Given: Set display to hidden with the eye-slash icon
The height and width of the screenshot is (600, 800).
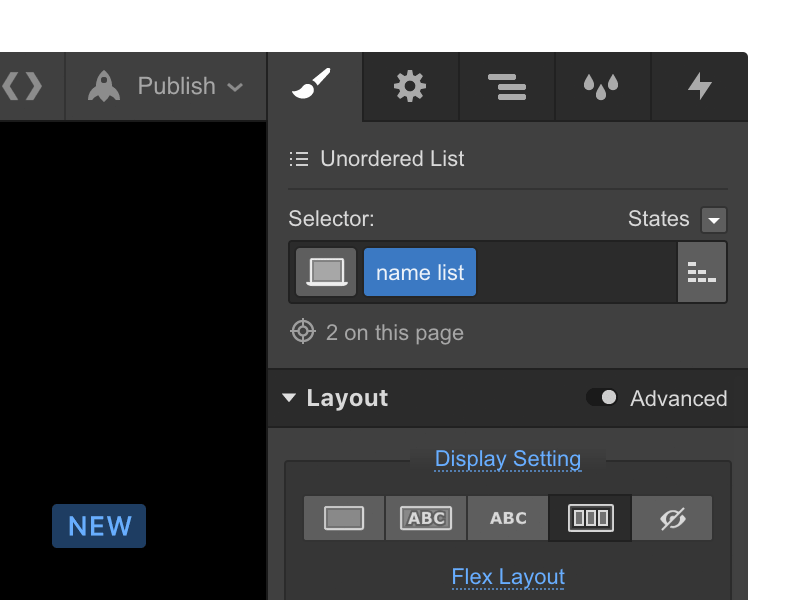Looking at the screenshot, I should point(671,518).
